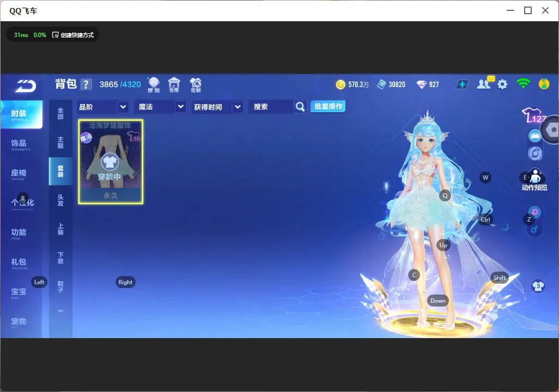This screenshot has width=559, height=392.
Task: Click the 570.3万 gold amount
Action: coord(359,84)
